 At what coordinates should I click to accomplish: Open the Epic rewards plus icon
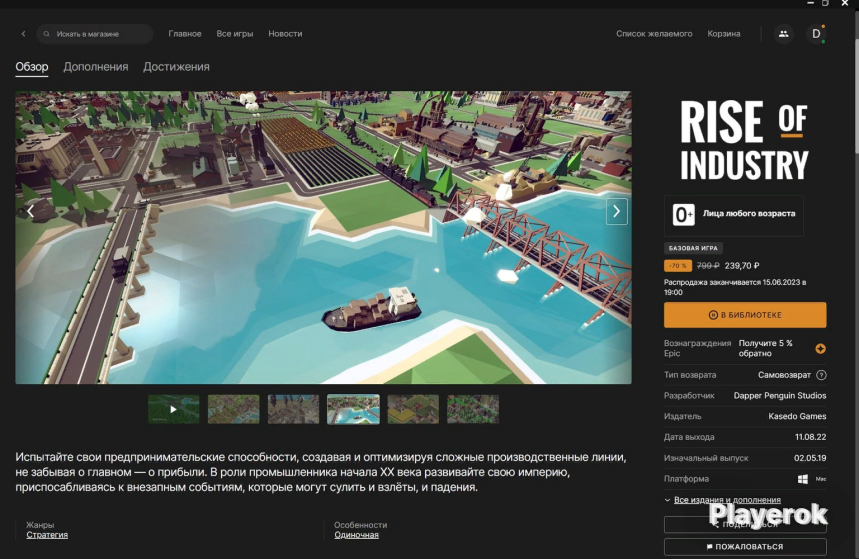820,349
